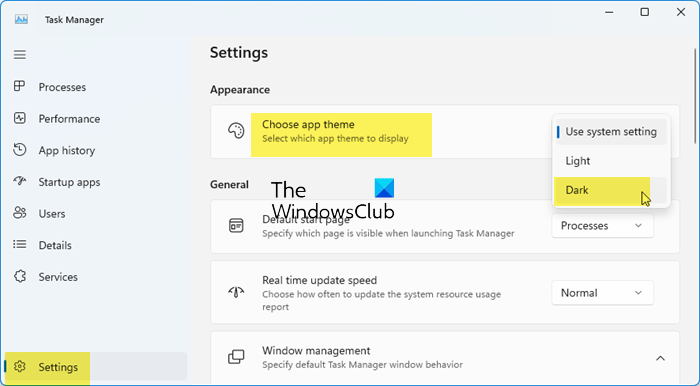Image resolution: width=700 pixels, height=386 pixels.
Task: Open the Default start page Processes dropdown
Action: tap(602, 226)
